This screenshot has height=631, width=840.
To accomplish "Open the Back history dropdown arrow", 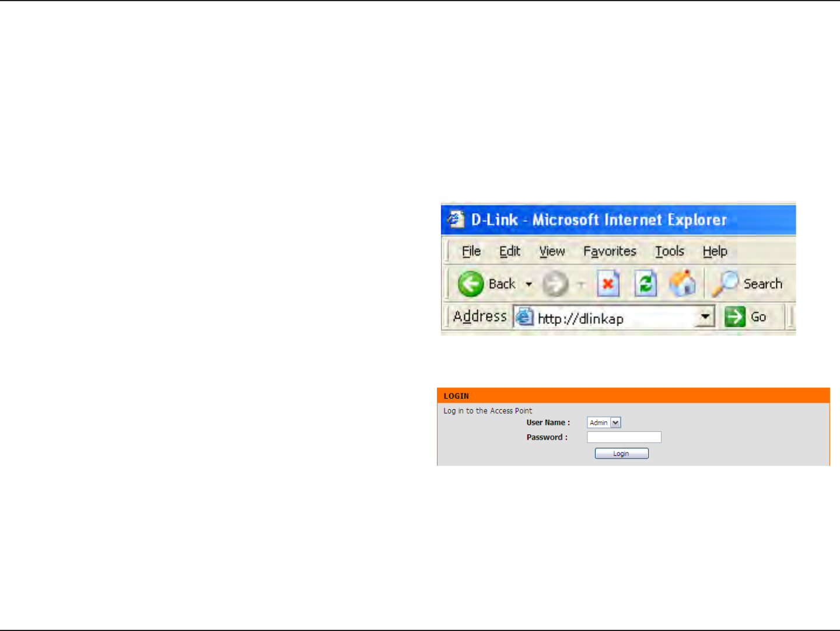I will tap(528, 284).
